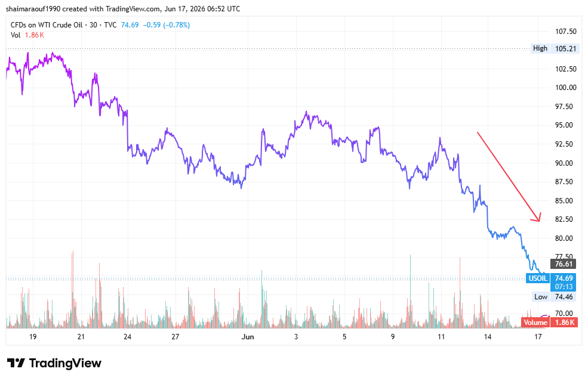Click the shaimaraouf1990 created with TradingView.com header

tap(123, 8)
